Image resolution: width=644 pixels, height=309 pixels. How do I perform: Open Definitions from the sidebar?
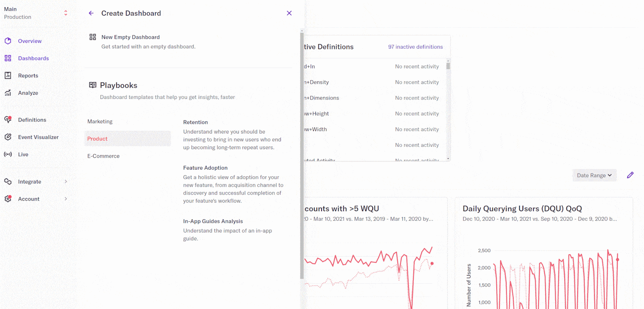[32, 119]
